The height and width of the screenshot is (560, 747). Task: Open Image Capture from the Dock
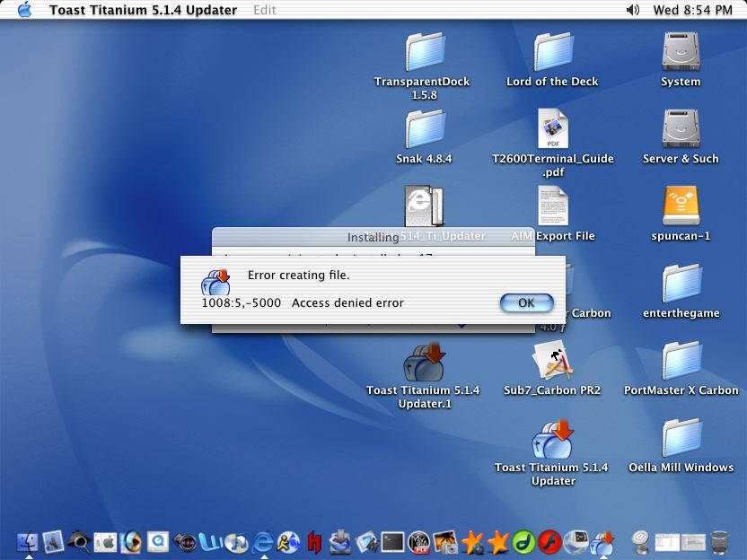pos(445,543)
